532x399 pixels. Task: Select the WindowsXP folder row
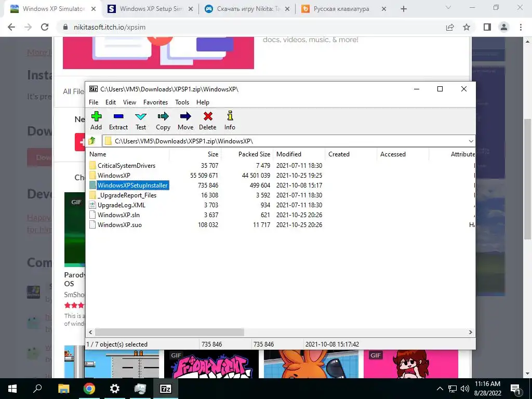coord(281,176)
